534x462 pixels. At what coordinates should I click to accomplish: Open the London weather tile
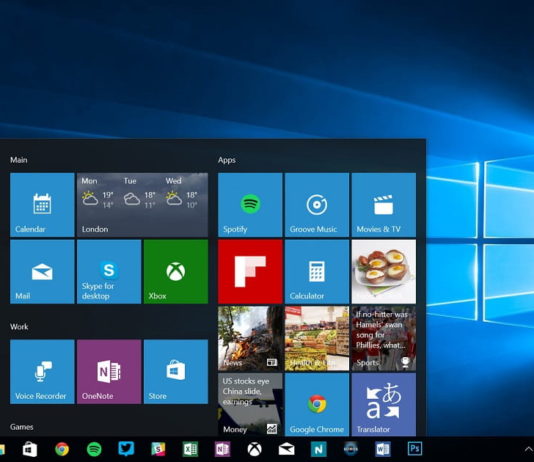click(142, 205)
